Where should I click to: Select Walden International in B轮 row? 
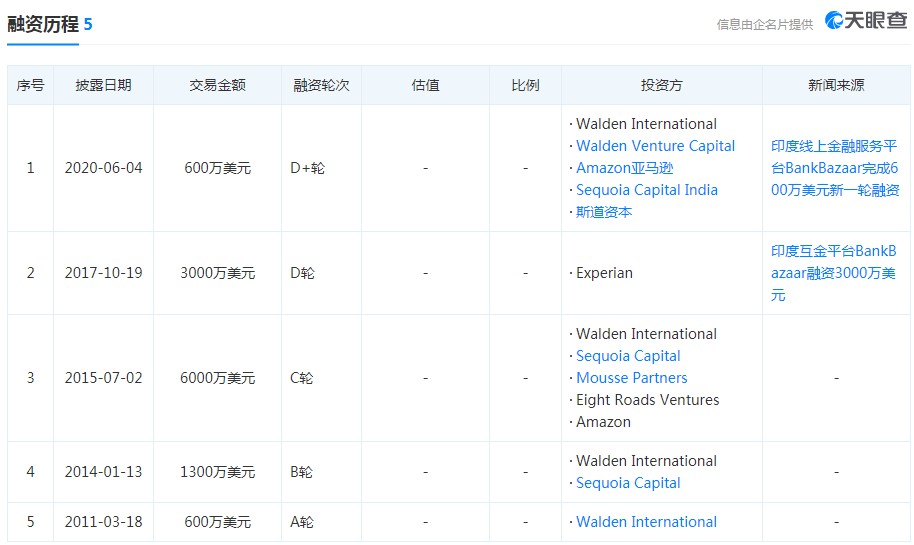646,460
